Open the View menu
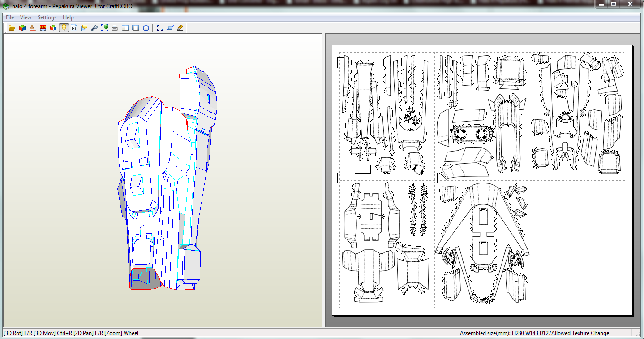 pyautogui.click(x=26, y=17)
